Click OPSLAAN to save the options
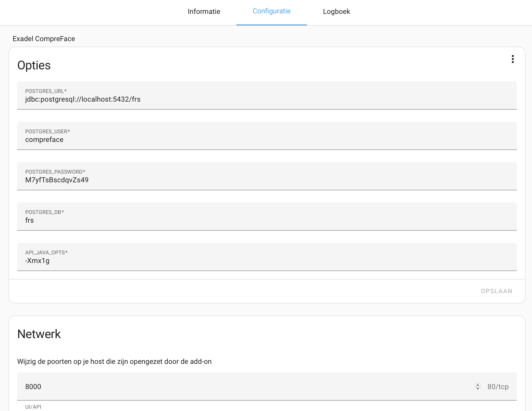532x411 pixels. (496, 291)
